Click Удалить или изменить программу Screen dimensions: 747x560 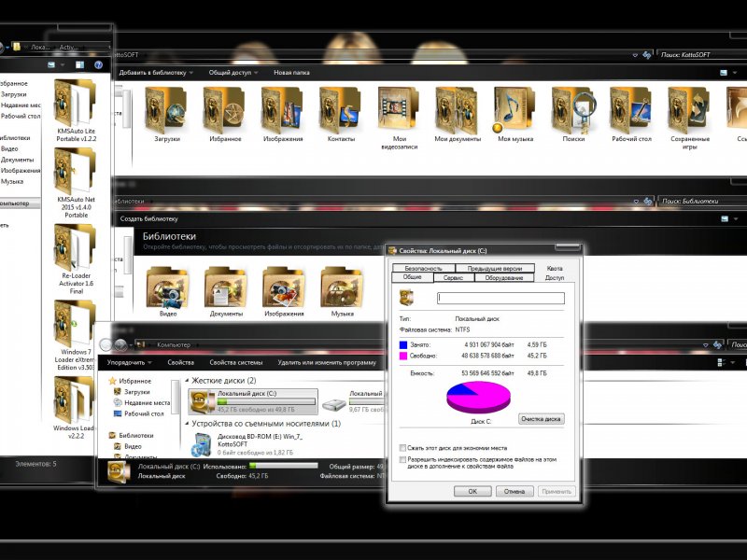coord(327,362)
